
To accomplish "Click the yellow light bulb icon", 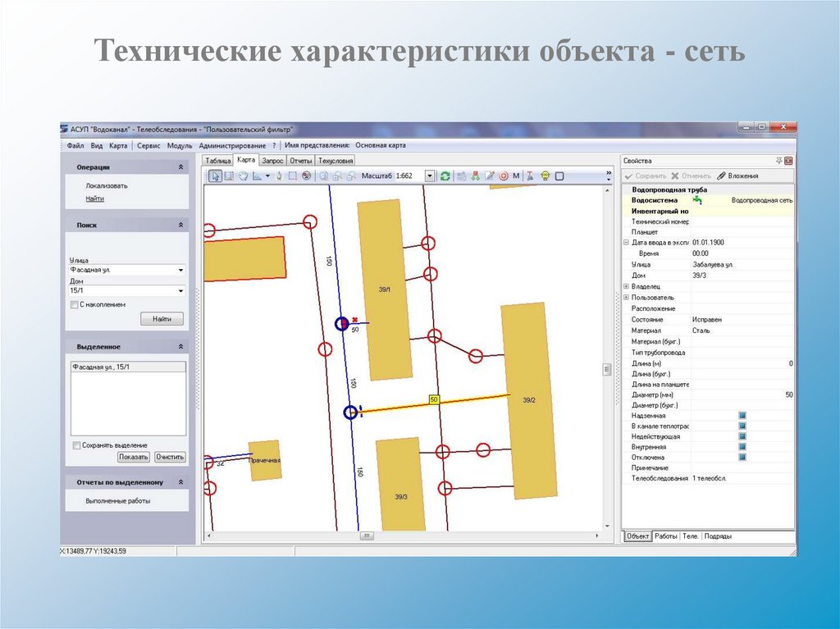I will [x=545, y=176].
